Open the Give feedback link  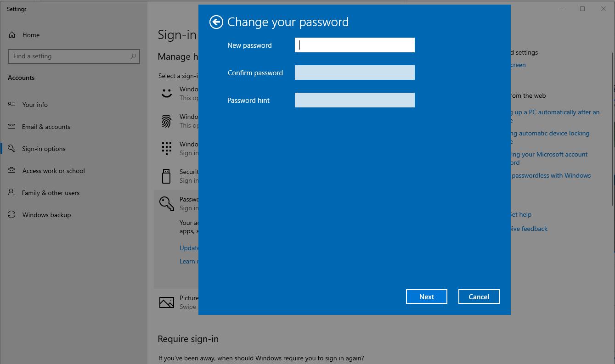(529, 229)
